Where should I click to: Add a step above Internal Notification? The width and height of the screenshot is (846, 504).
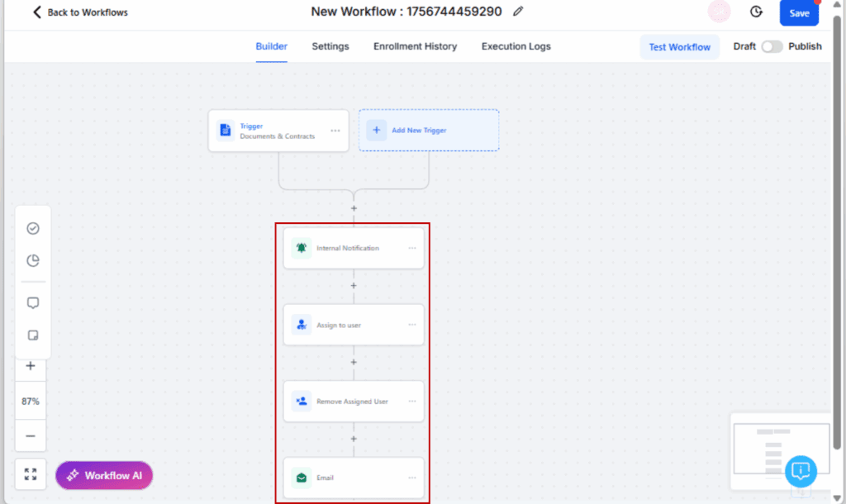tap(354, 208)
